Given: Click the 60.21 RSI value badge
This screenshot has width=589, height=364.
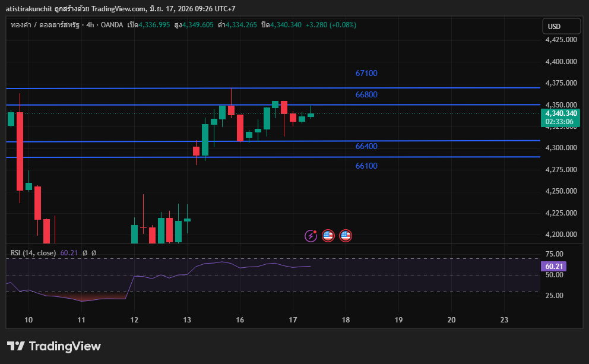Looking at the screenshot, I should coord(554,267).
